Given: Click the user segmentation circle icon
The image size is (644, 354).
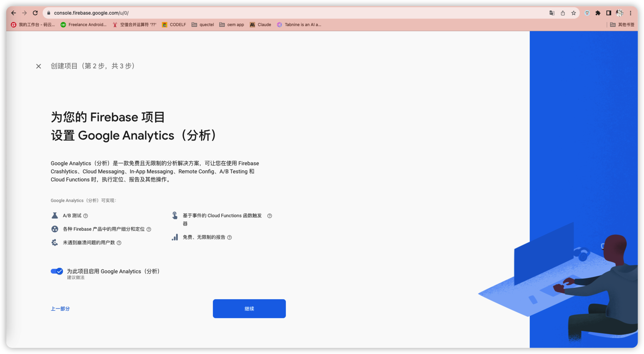Looking at the screenshot, I should pos(55,229).
